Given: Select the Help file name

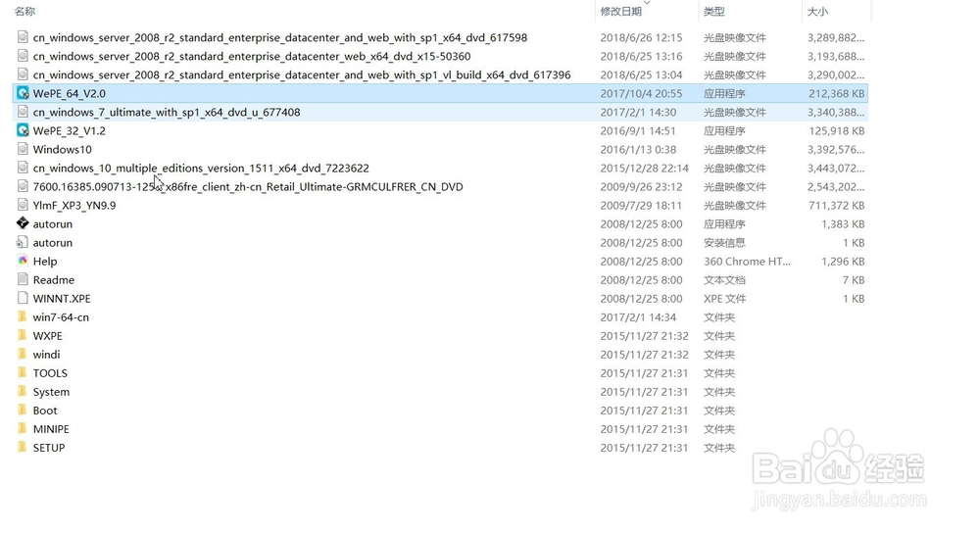Looking at the screenshot, I should click(x=45, y=262).
